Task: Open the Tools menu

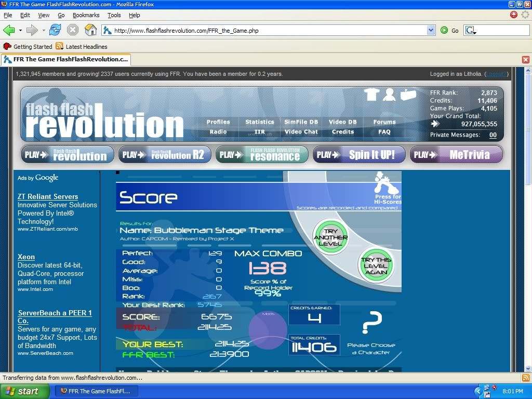Action: tap(114, 15)
